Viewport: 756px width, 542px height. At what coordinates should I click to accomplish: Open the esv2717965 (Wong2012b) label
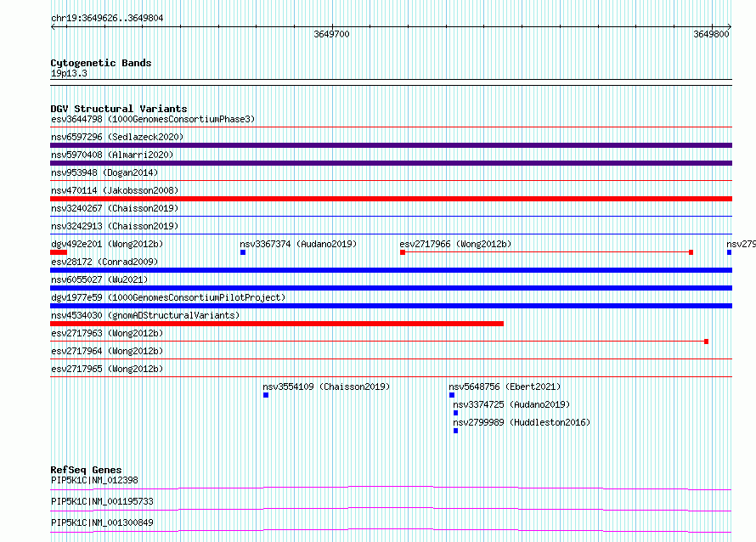pyautogui.click(x=107, y=369)
